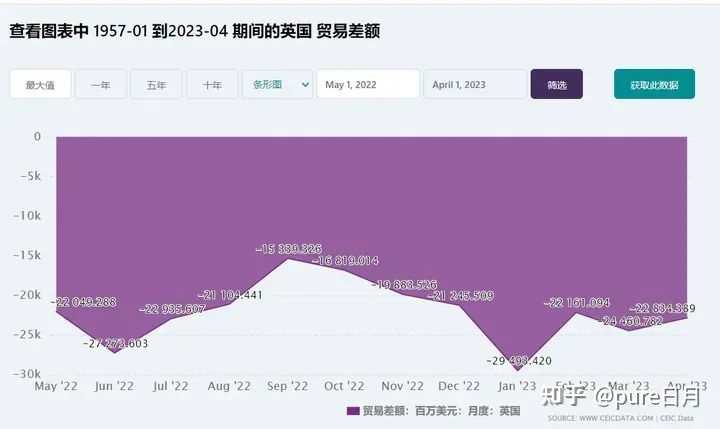Screen dimensions: 720x429
Task: Select the 最大值 range button
Action: click(40, 84)
